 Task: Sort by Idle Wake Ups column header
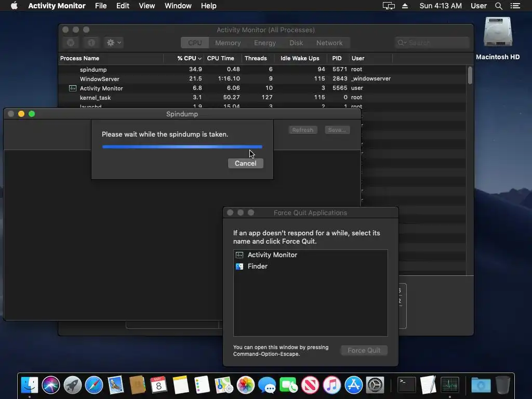pyautogui.click(x=300, y=58)
